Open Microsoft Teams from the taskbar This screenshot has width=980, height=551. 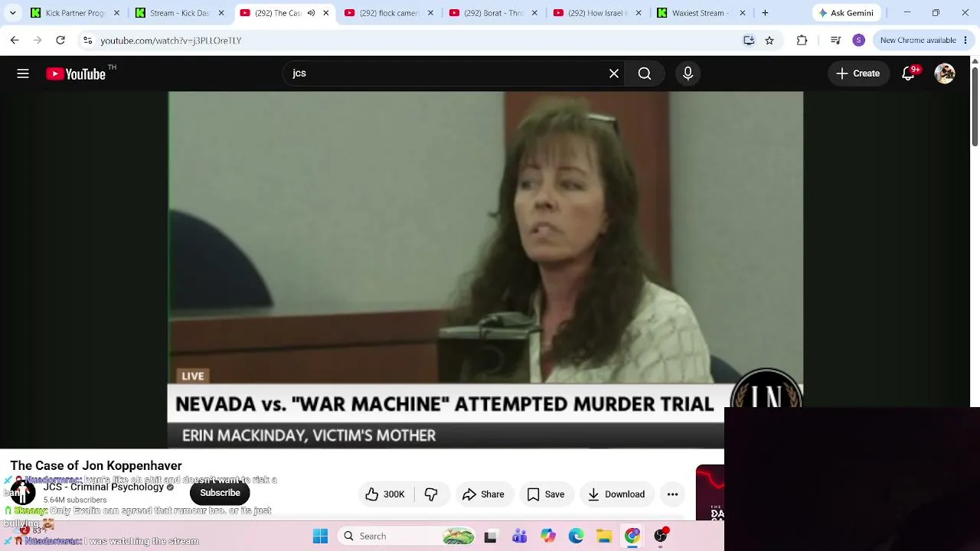[519, 536]
